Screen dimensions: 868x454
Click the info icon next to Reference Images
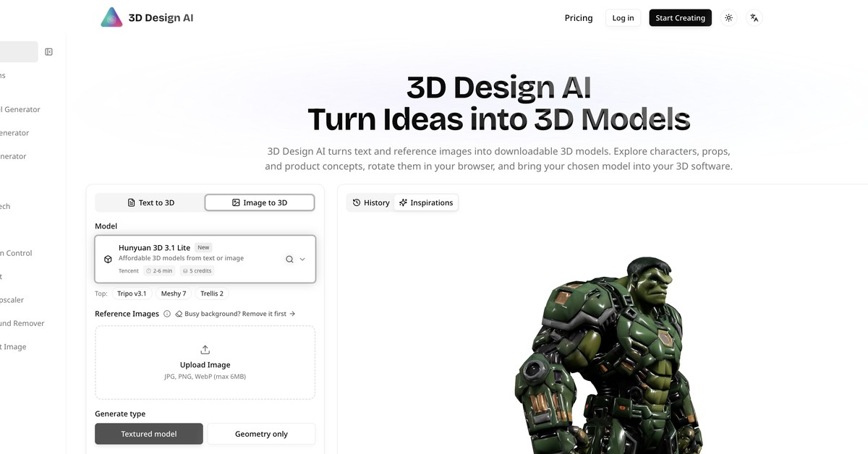point(167,314)
